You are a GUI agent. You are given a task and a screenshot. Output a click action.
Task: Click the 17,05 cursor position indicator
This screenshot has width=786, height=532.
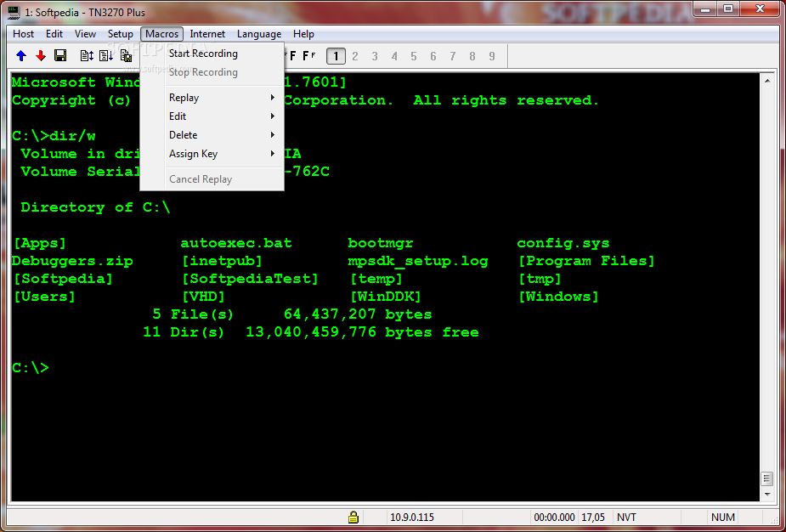[x=593, y=518]
